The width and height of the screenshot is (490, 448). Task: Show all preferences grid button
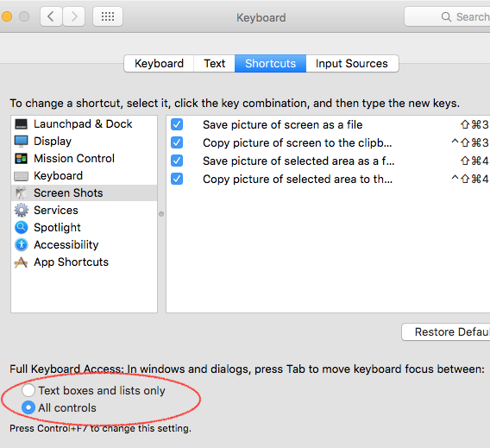click(x=108, y=16)
